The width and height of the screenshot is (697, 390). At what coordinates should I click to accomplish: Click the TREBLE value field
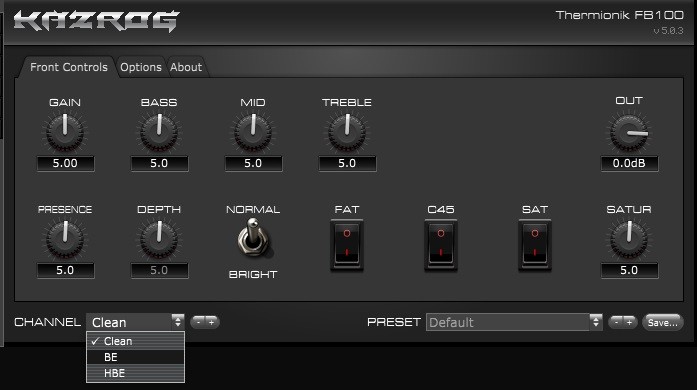(347, 163)
